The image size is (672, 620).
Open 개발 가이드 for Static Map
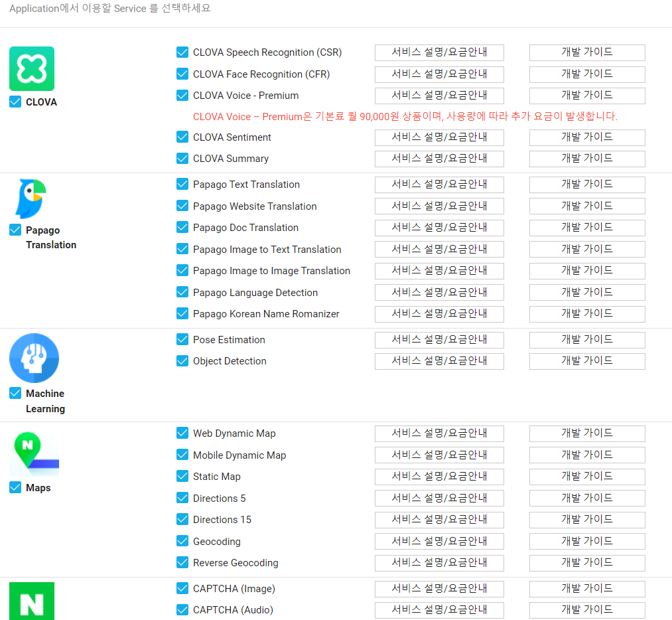587,477
